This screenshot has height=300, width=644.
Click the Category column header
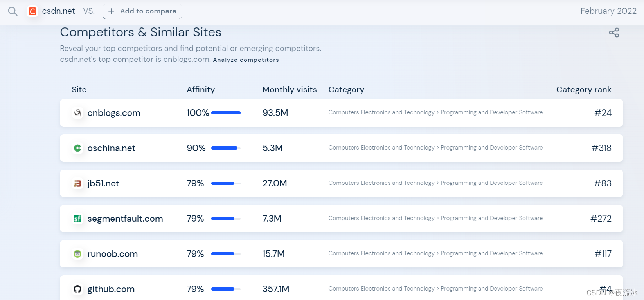point(346,90)
